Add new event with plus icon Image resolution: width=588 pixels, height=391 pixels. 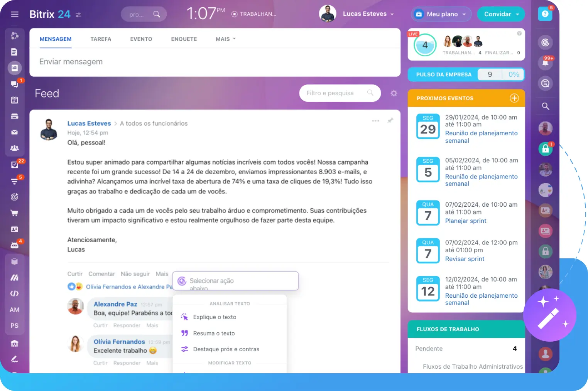coord(514,98)
